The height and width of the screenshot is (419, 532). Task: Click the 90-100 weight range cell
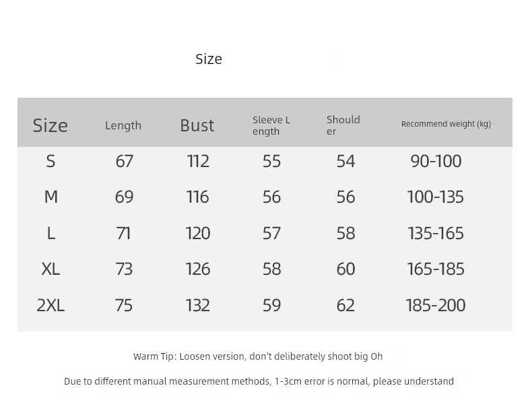[436, 161]
